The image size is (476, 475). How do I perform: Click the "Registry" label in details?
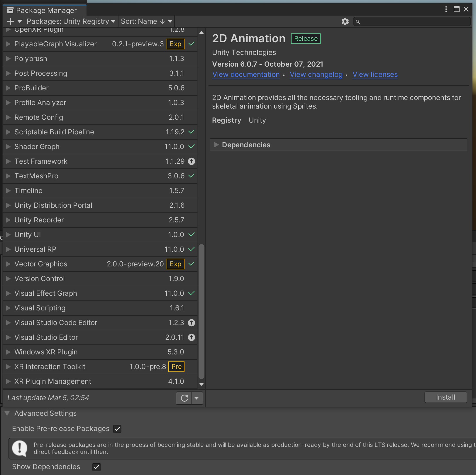[x=226, y=120]
